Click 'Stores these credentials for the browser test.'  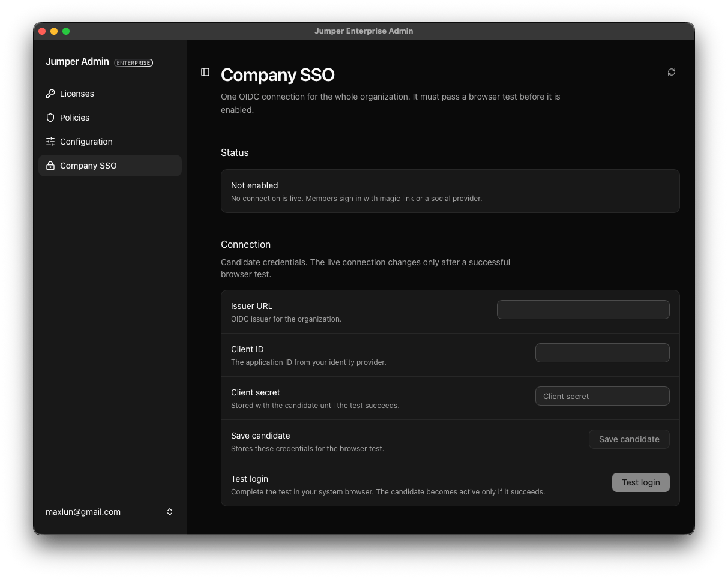(307, 449)
